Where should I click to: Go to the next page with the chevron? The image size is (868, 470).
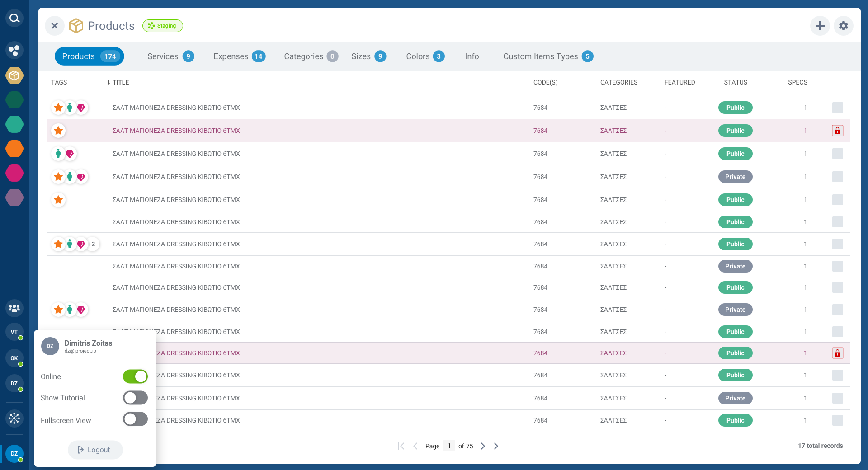pyautogui.click(x=482, y=446)
